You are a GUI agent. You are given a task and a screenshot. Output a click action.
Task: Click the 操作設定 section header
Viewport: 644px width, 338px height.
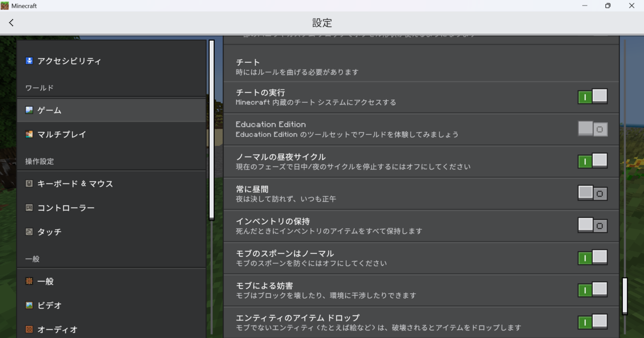(39, 161)
